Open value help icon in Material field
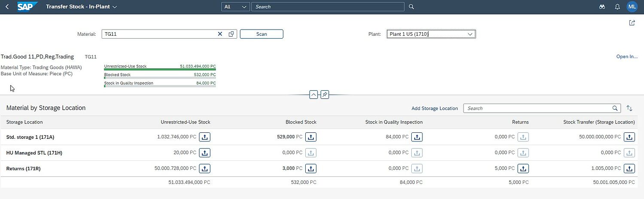Screen dimensions: 644x199 coord(231,34)
